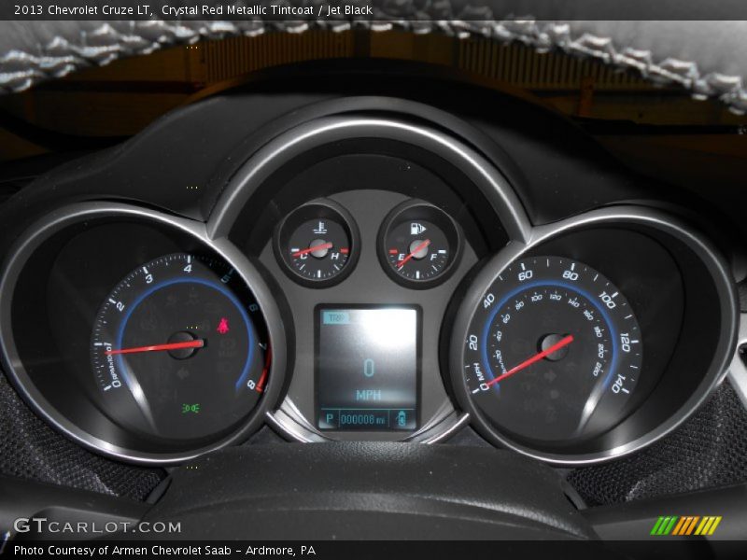
Task: Click the gear position P indicator
Action: pyautogui.click(x=328, y=419)
